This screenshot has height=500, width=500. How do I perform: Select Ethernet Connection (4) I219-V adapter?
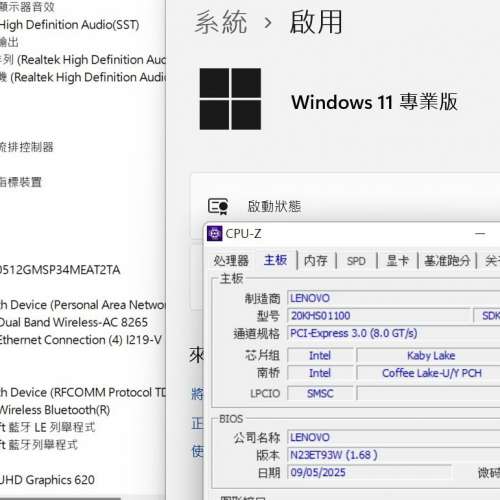pyautogui.click(x=81, y=340)
